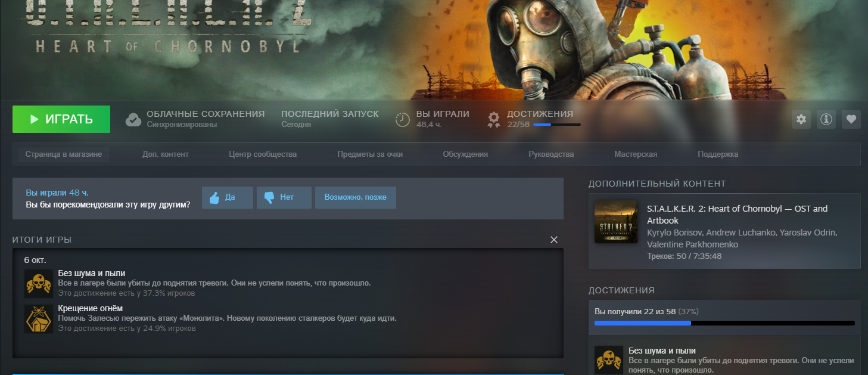Click blue achievements progress bar in right panel
The width and height of the screenshot is (868, 375).
(724, 323)
